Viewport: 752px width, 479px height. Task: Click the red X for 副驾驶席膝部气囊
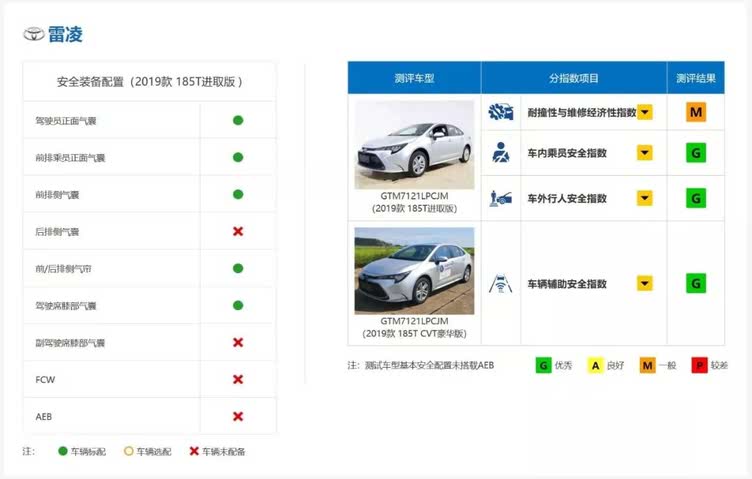point(238,342)
